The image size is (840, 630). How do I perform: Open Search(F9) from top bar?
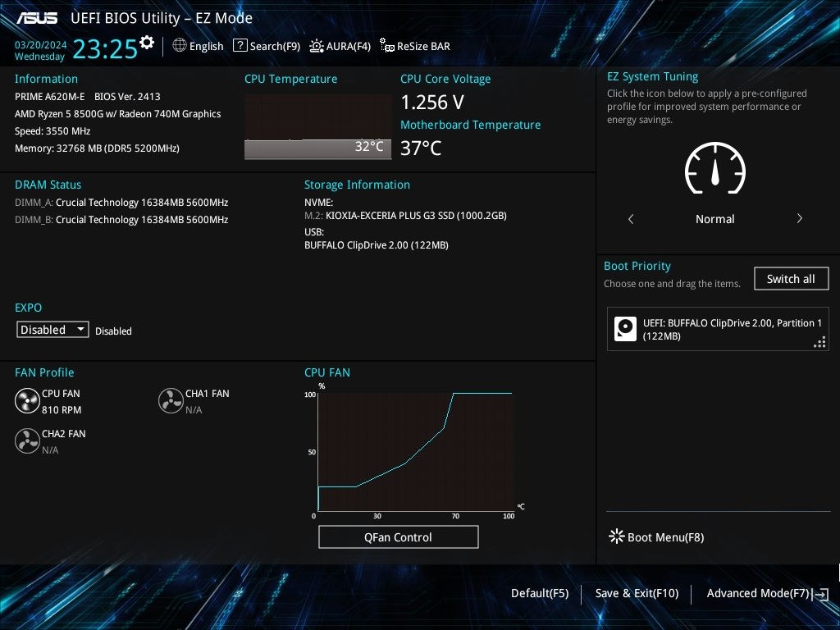275,46
